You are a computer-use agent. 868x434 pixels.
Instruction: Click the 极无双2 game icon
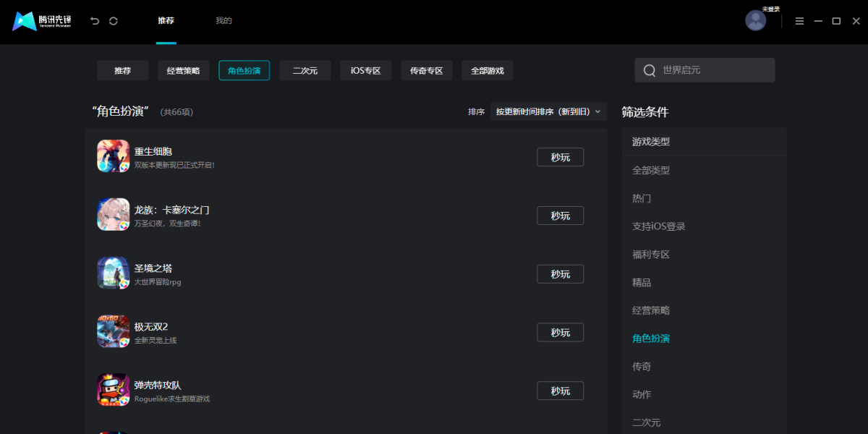click(114, 331)
